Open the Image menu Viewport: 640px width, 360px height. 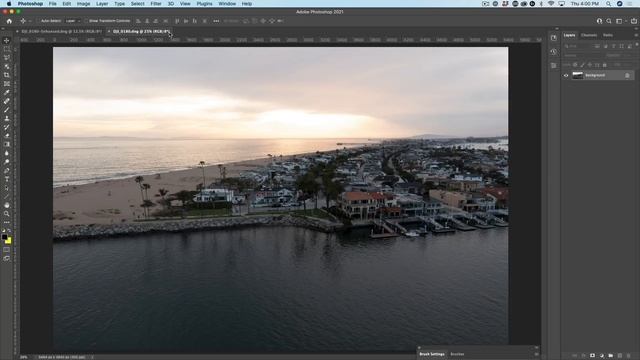(83, 4)
